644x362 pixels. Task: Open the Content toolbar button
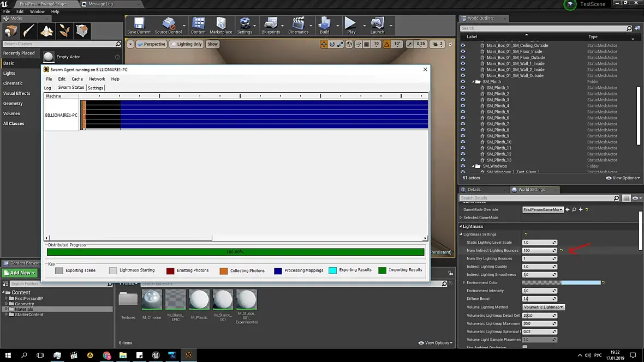pyautogui.click(x=198, y=26)
